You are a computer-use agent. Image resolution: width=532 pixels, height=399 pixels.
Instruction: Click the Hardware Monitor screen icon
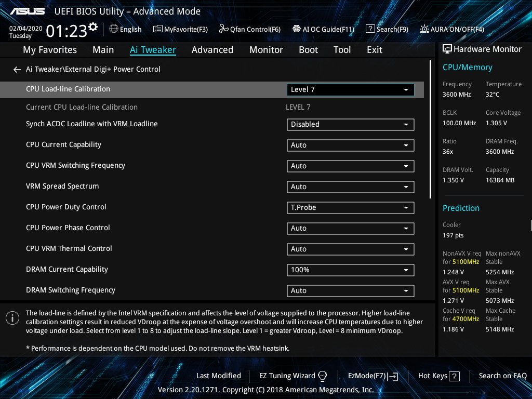(x=447, y=49)
